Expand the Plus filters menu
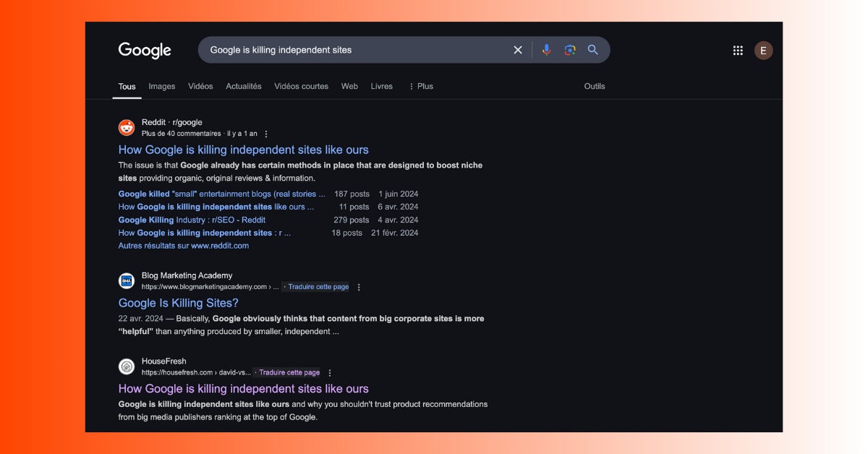This screenshot has width=868, height=454. pos(421,86)
